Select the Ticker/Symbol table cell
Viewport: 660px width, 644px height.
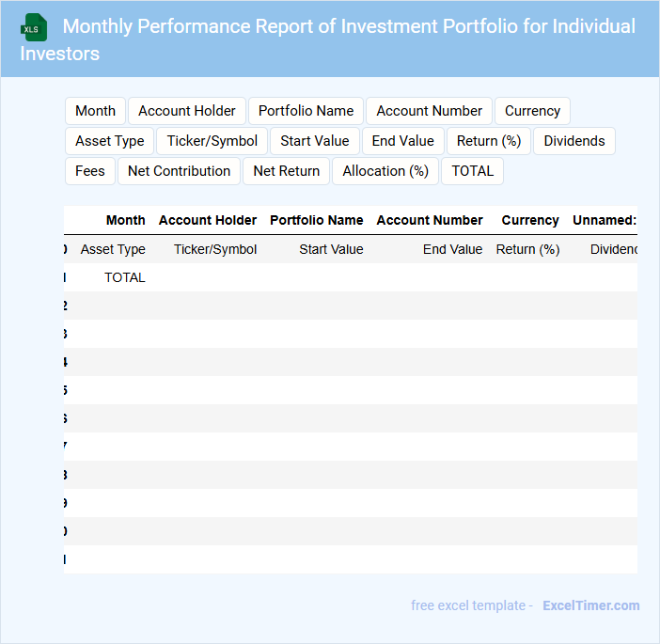215,249
